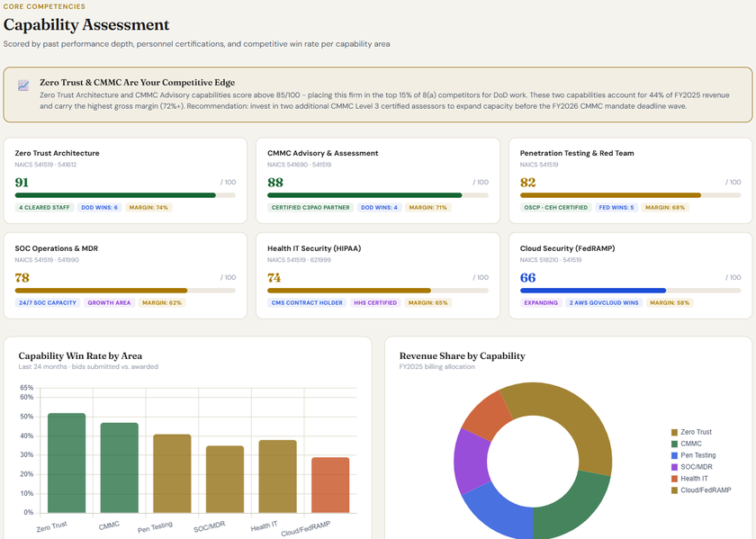
Task: Click the 'Health IT Security (HIPAA)' card title
Action: pos(314,248)
